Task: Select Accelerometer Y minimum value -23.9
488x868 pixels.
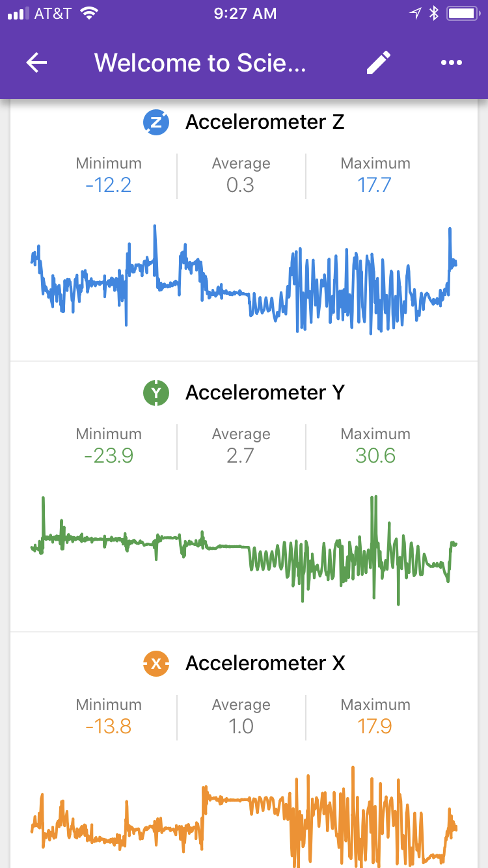Action: tap(109, 456)
